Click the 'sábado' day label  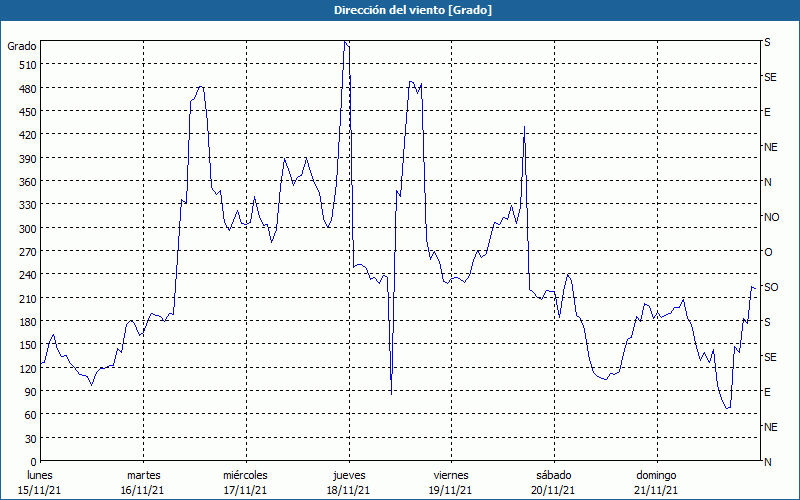[x=554, y=476]
